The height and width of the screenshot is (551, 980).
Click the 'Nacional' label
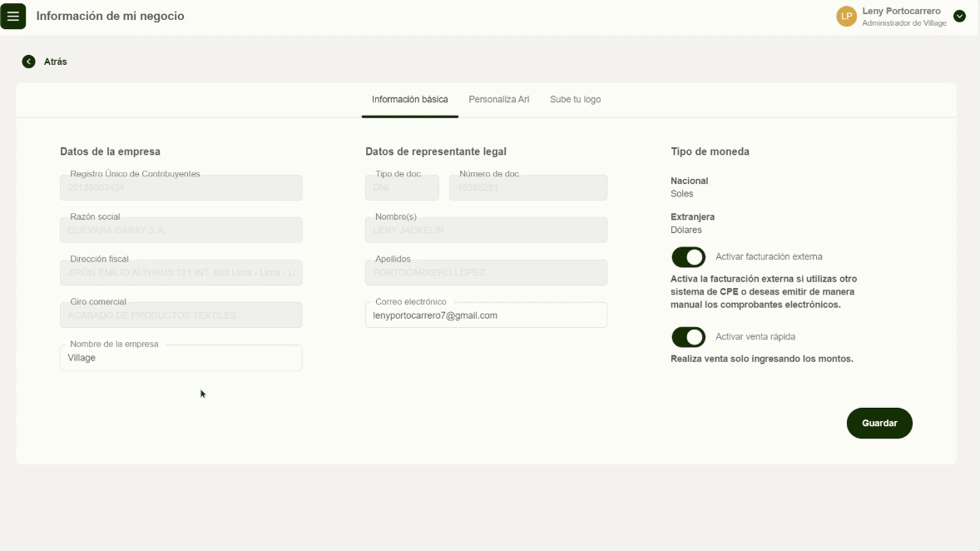point(690,181)
